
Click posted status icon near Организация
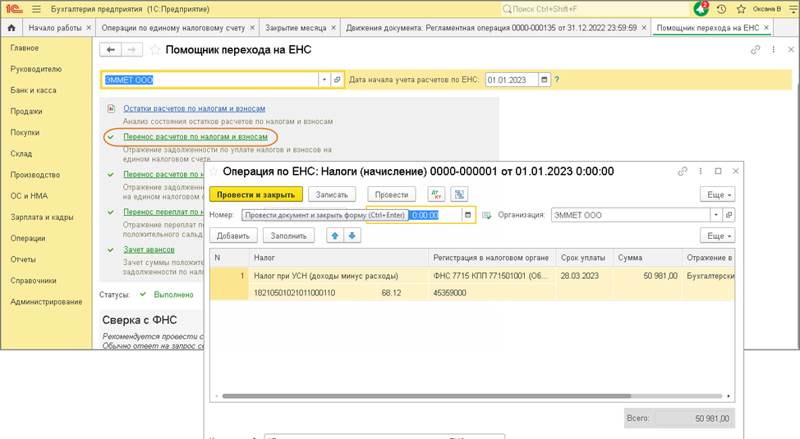pos(486,215)
